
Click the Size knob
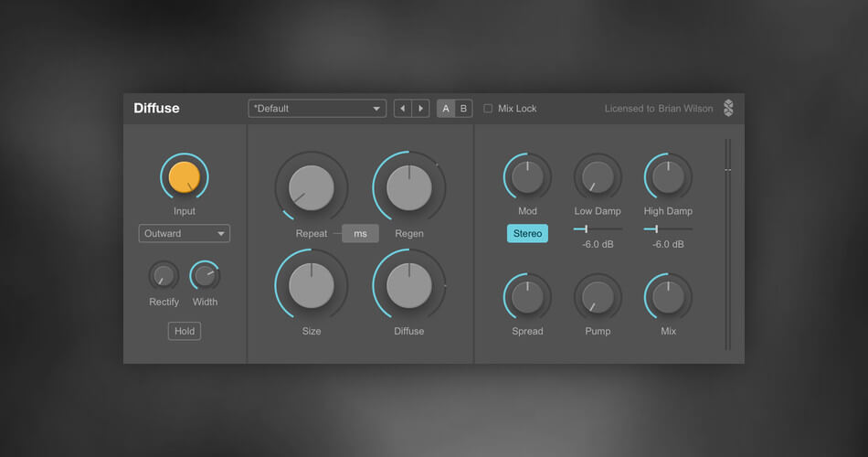[311, 286]
